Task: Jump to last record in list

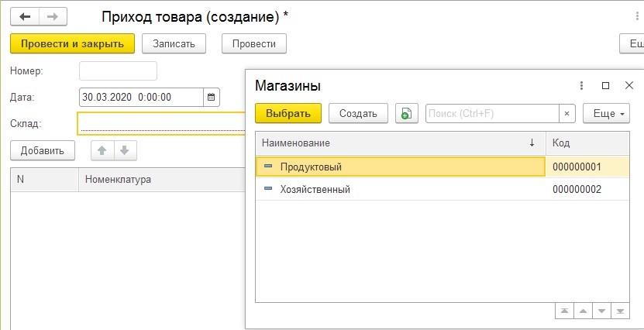Action: pyautogui.click(x=619, y=311)
